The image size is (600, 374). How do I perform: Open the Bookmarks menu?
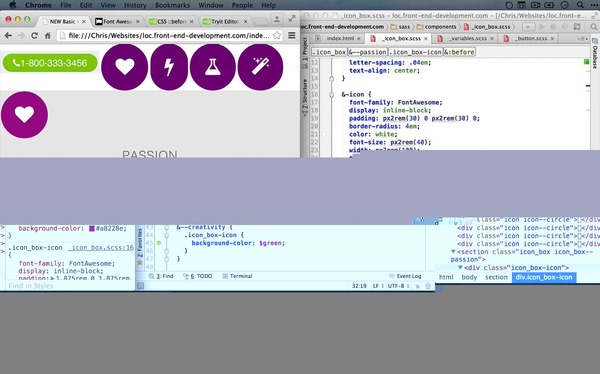pos(172,5)
